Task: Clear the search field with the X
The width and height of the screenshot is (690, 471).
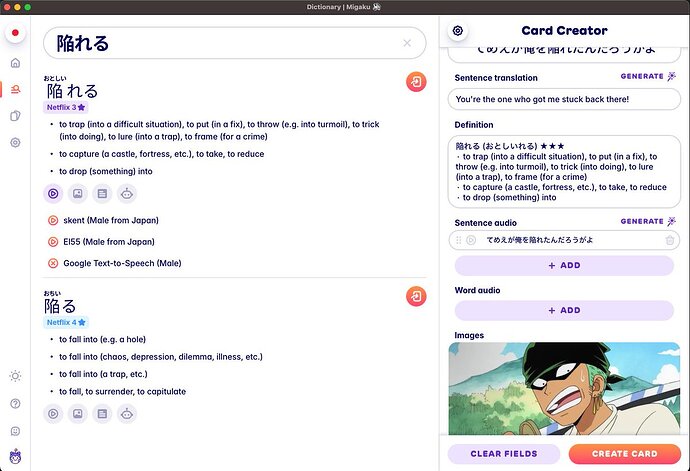Action: (x=407, y=43)
